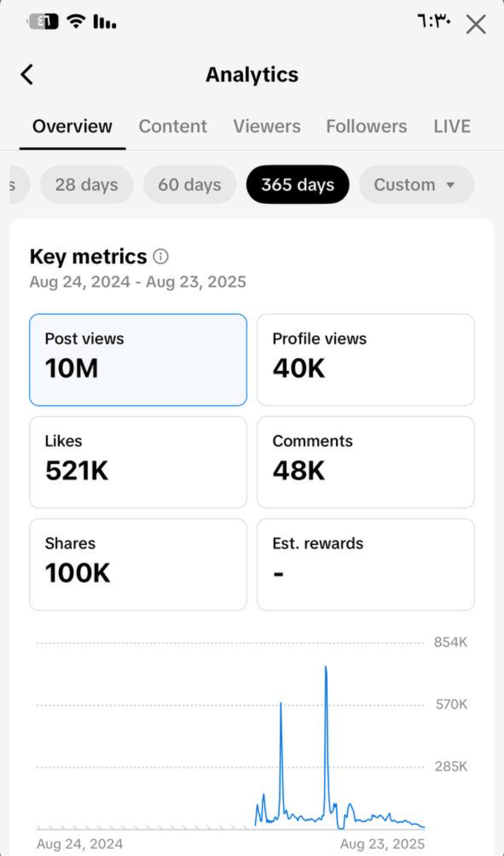
Task: Show the Profile views metric
Action: (365, 360)
